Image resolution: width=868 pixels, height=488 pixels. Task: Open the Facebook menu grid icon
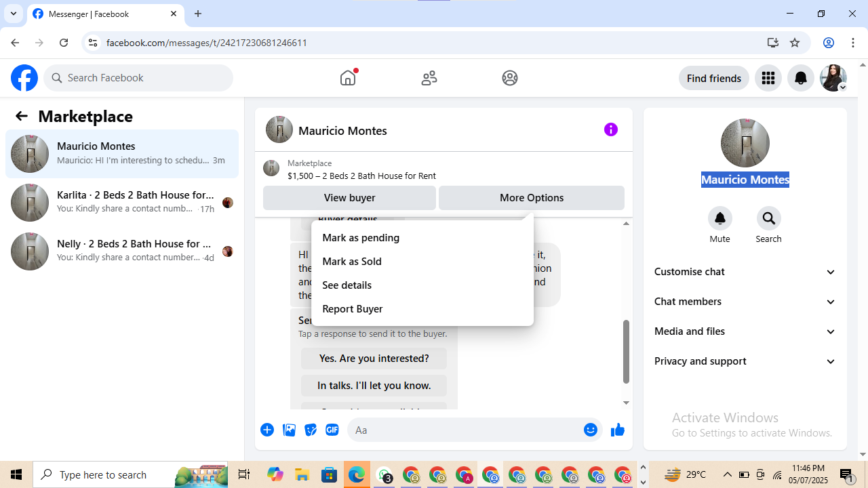768,78
